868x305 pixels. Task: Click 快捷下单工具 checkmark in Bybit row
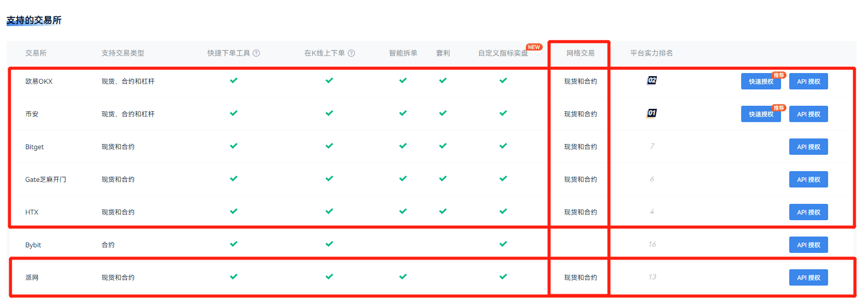pos(234,244)
